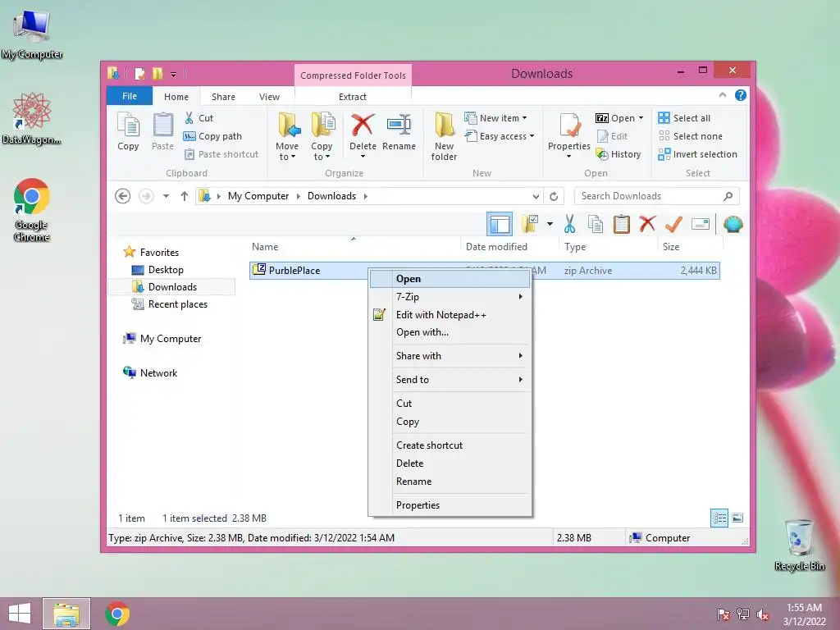This screenshot has width=840, height=630.
Task: Expand the address bar history dropdown
Action: coord(536,196)
